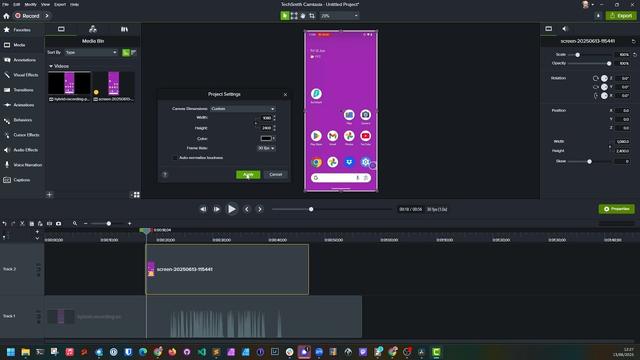Click the Redo icon in timeline toolbar

point(13,224)
